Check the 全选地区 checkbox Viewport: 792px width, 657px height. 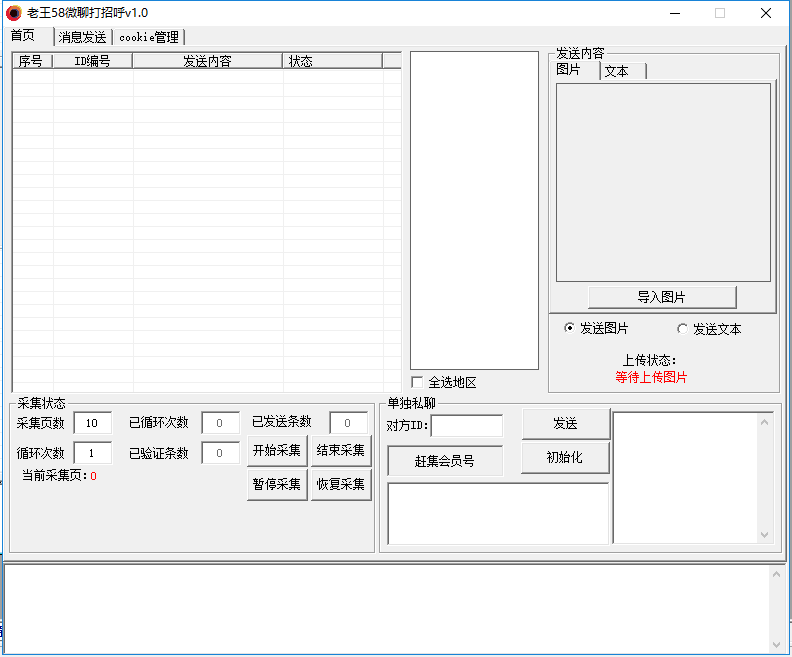click(417, 382)
